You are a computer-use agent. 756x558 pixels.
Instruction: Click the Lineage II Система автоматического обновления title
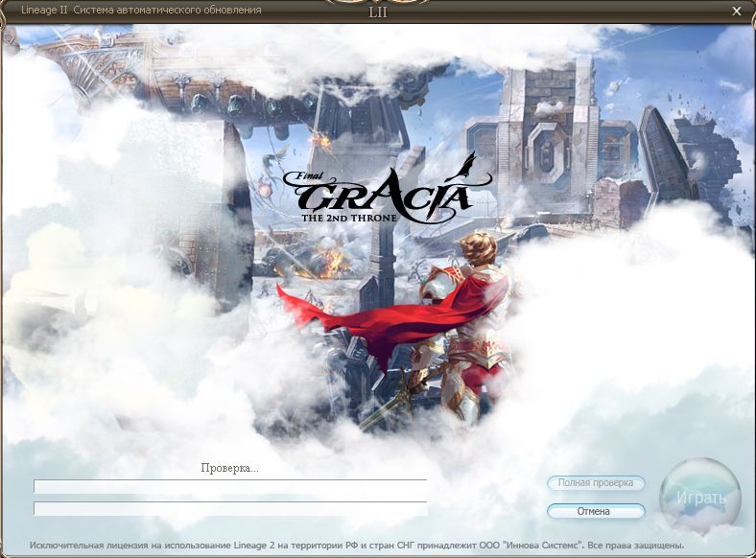click(x=141, y=11)
